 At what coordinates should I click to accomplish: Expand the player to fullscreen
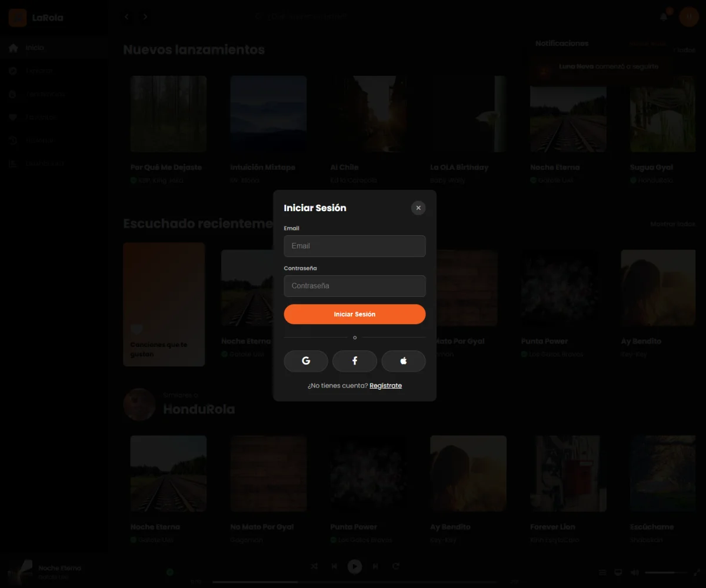(x=697, y=572)
